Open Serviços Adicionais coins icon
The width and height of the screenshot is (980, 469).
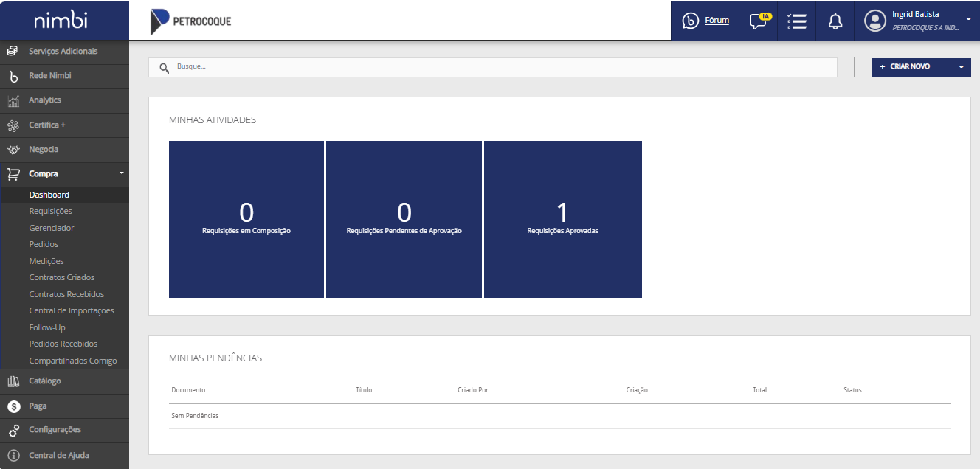pyautogui.click(x=13, y=51)
